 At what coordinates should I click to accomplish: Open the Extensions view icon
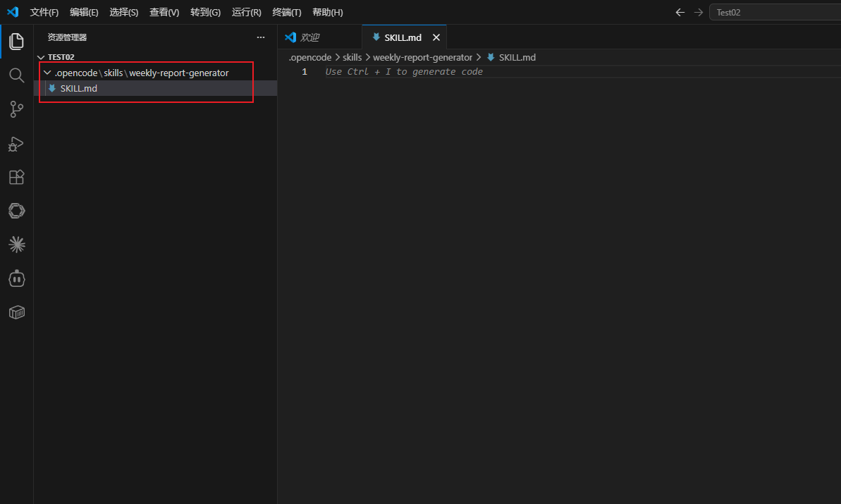pyautogui.click(x=17, y=177)
